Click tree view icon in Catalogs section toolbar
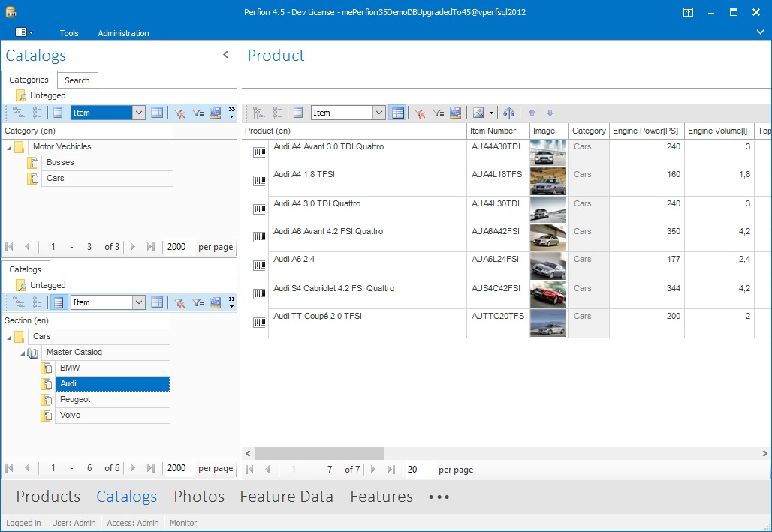 click(x=18, y=302)
